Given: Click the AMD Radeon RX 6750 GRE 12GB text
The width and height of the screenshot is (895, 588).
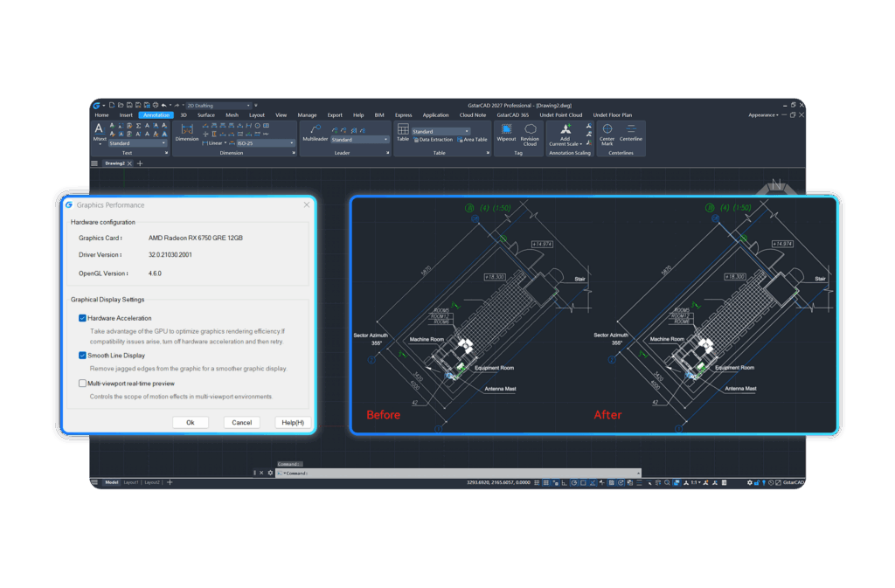Looking at the screenshot, I should pos(196,238).
